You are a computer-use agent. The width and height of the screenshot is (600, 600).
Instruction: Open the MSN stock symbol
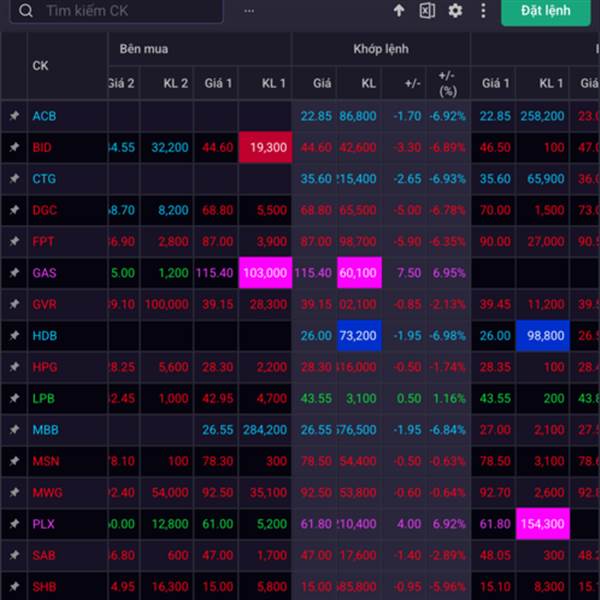(46, 461)
